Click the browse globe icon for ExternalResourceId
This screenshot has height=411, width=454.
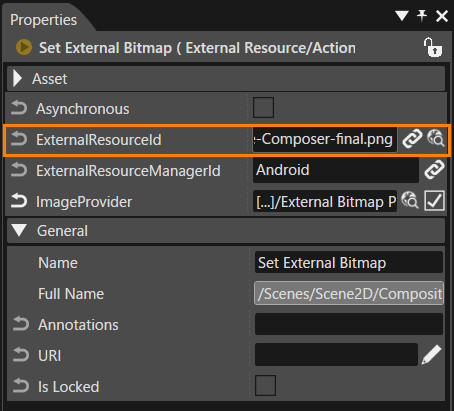436,138
